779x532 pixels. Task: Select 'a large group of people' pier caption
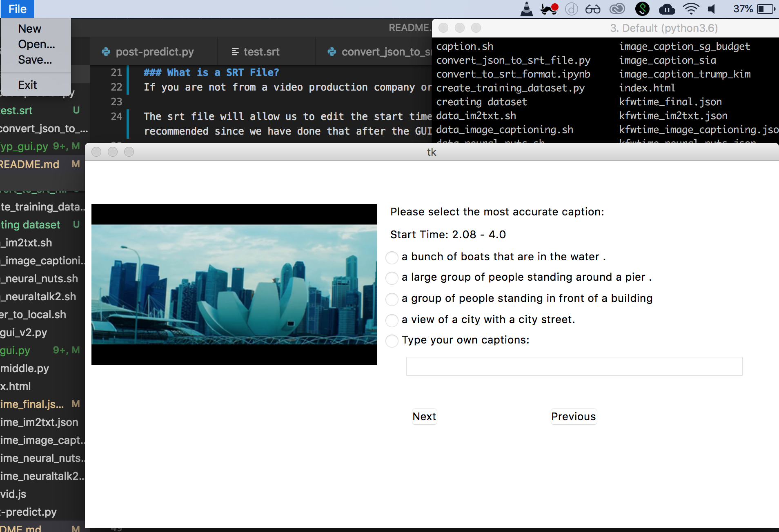(392, 278)
